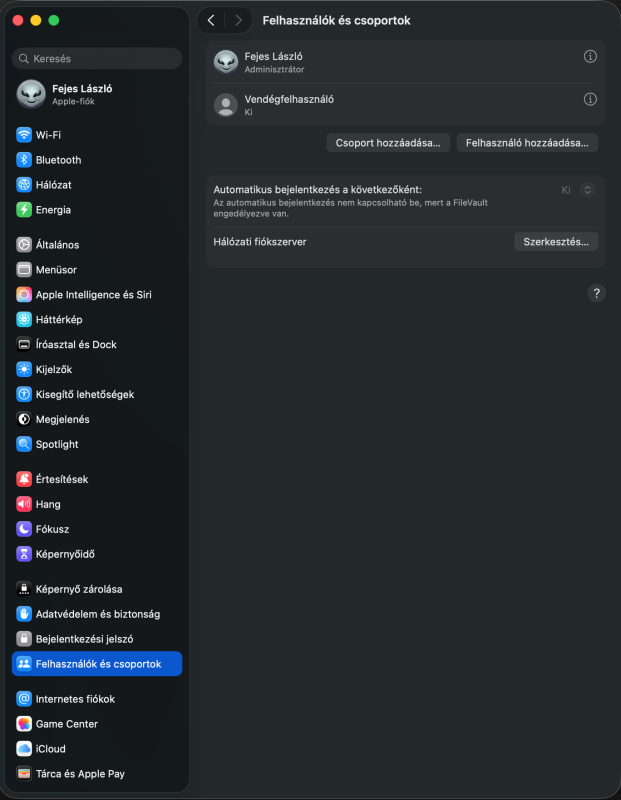Show info for Vendégfelhasználó account

[590, 99]
